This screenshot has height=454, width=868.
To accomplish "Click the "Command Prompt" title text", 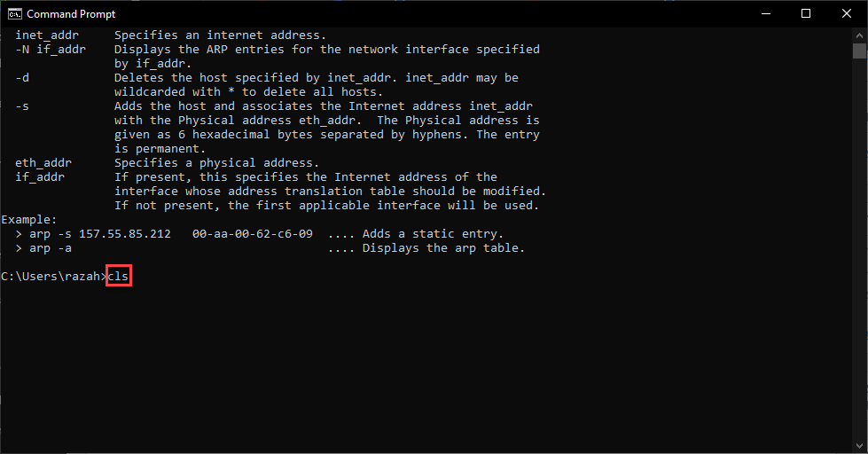I will click(71, 14).
